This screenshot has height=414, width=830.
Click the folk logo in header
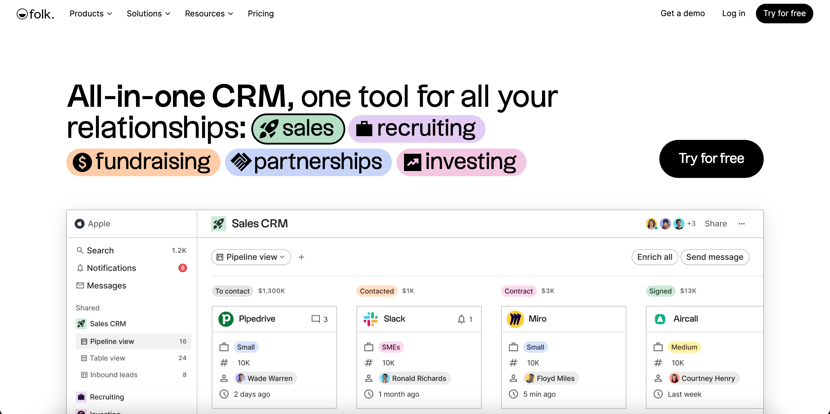coord(35,14)
